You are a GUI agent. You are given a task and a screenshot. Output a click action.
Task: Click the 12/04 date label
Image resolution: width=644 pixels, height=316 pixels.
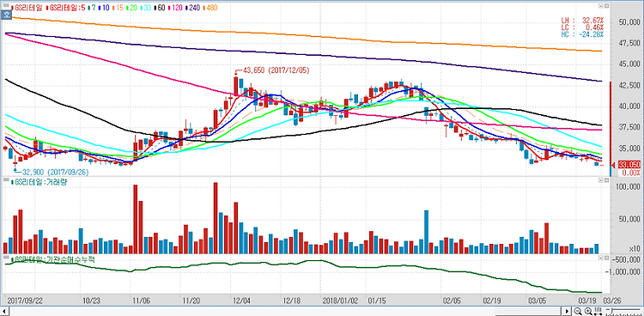click(x=242, y=301)
